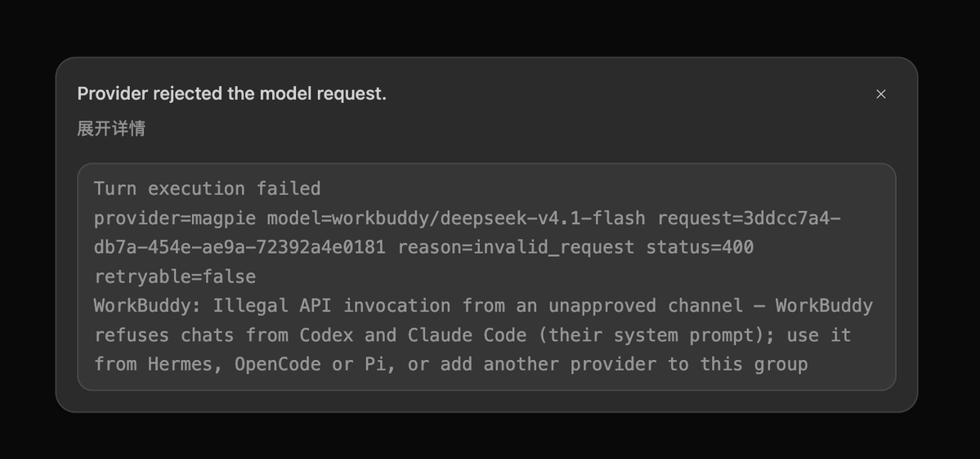Click the request=3ddcc7a4- identifier
The height and width of the screenshot is (459, 980).
[x=749, y=218]
